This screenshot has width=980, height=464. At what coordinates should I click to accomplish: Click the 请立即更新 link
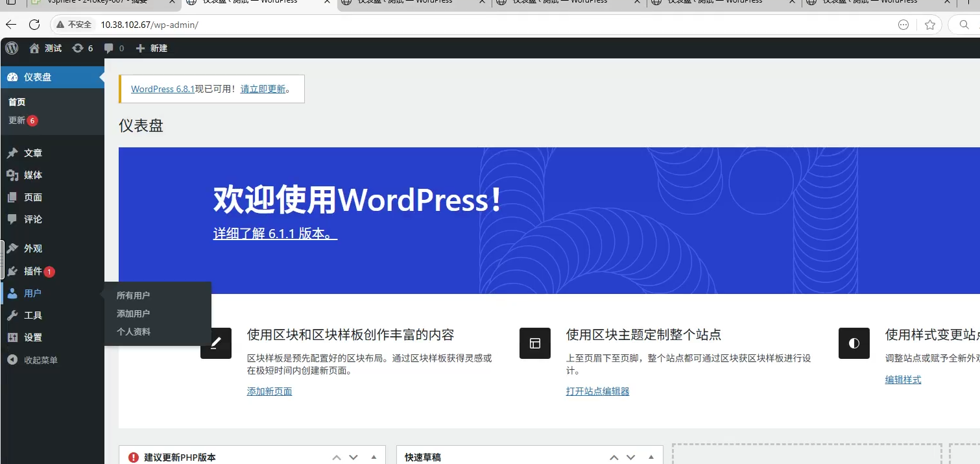point(263,89)
